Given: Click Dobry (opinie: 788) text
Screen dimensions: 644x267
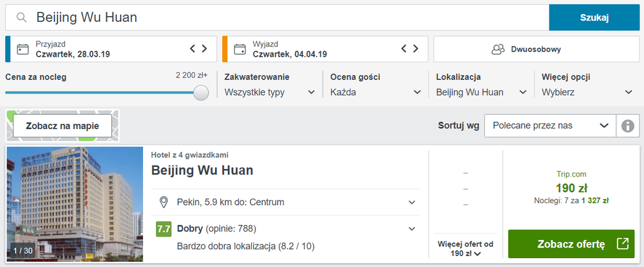Looking at the screenshot, I should pyautogui.click(x=216, y=229).
